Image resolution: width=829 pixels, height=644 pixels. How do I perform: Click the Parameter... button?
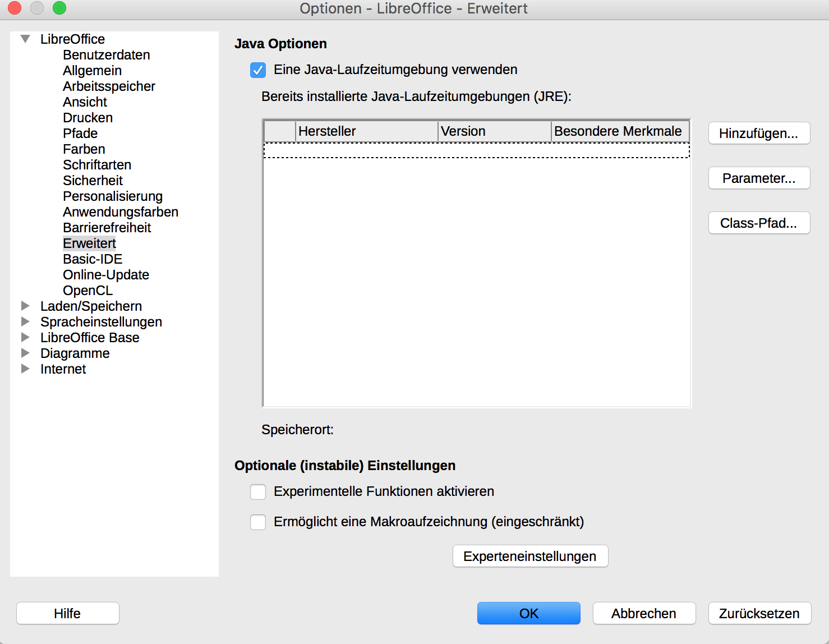coord(759,178)
